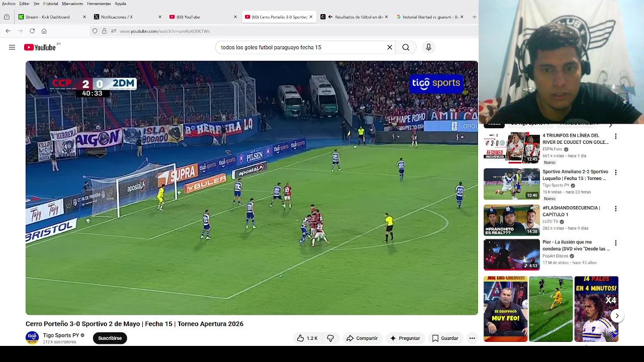
Task: Open Tigo Sports PY channel avatar
Action: [x=32, y=338]
